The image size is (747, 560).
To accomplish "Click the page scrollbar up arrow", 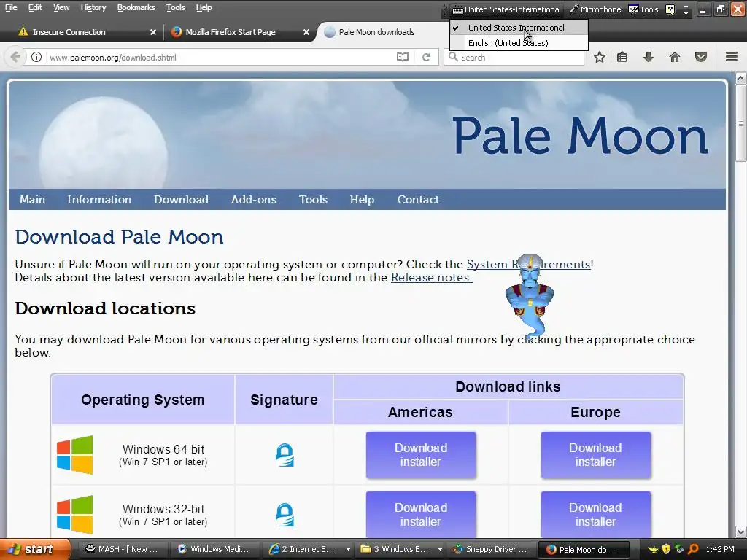I will pos(741,78).
